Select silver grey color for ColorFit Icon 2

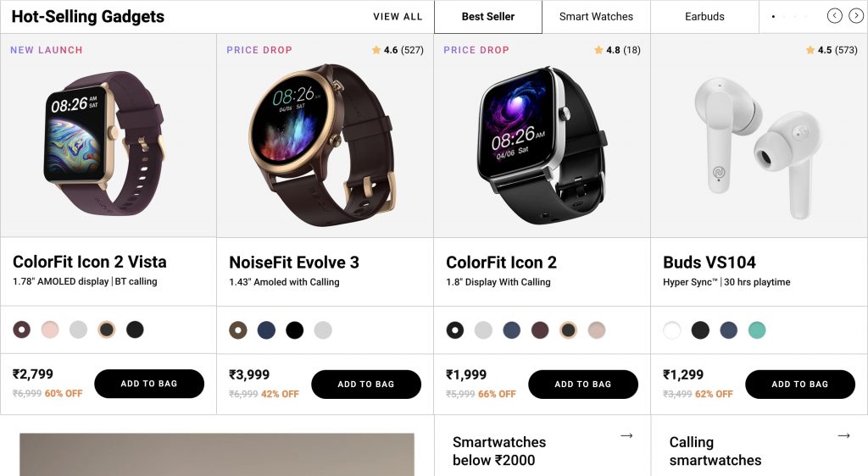[483, 329]
